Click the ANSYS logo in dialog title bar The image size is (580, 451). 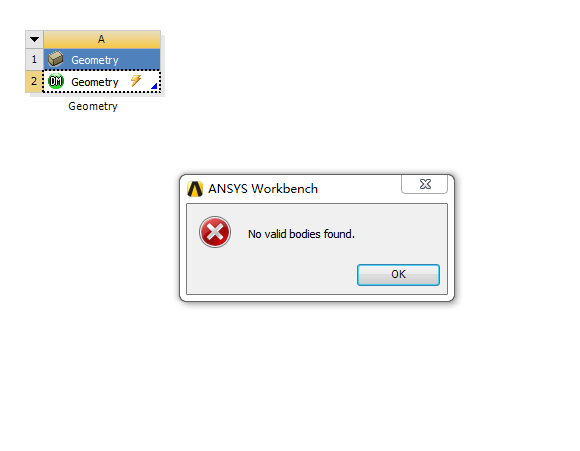[x=195, y=189]
